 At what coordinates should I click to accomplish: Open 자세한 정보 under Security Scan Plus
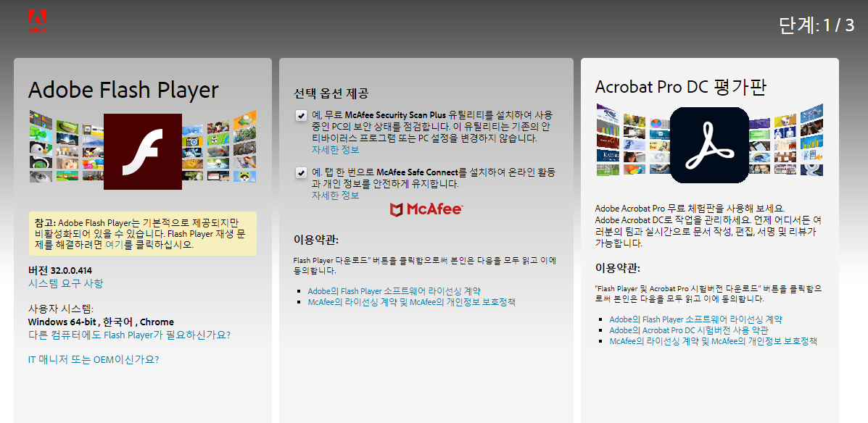coord(335,150)
